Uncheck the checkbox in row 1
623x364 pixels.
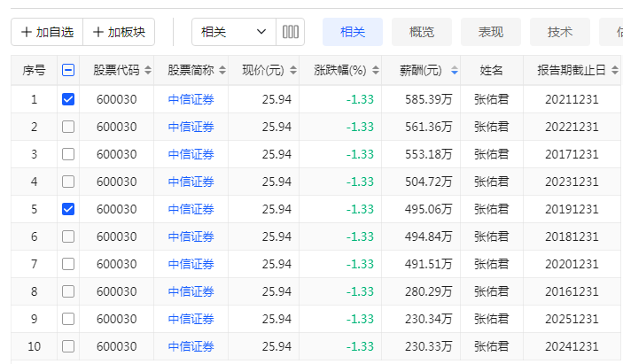68,99
